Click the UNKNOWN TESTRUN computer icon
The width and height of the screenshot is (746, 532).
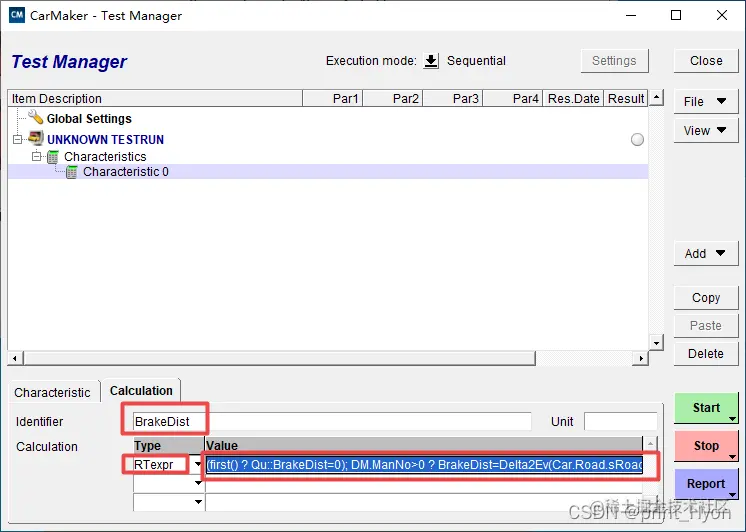(x=36, y=138)
